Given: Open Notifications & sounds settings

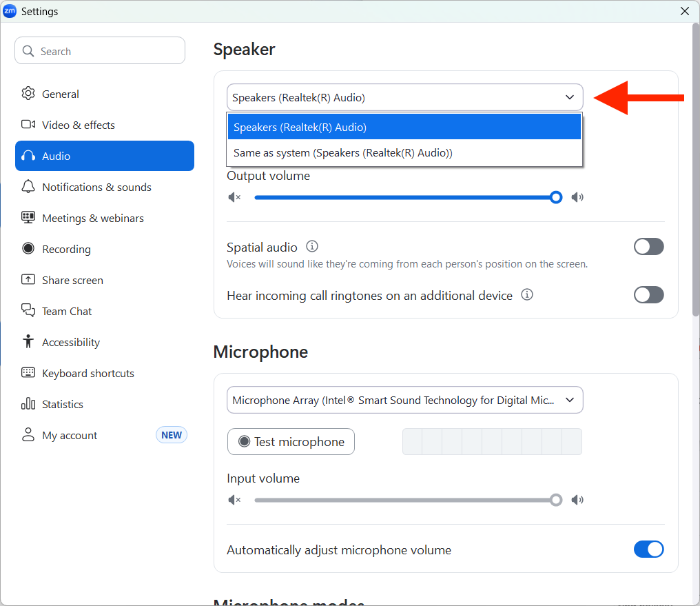Looking at the screenshot, I should point(105,187).
